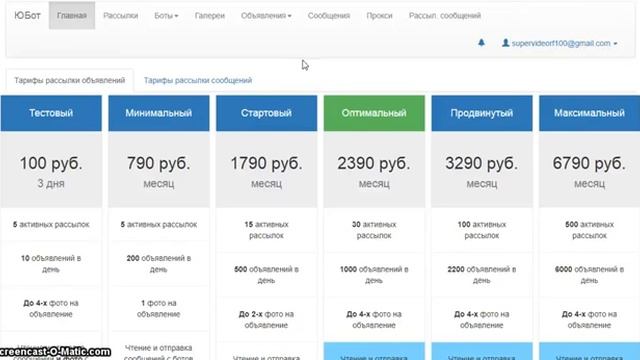Click the 6790 руб. price
Viewport: 640px width, 360px height.
coord(589,163)
